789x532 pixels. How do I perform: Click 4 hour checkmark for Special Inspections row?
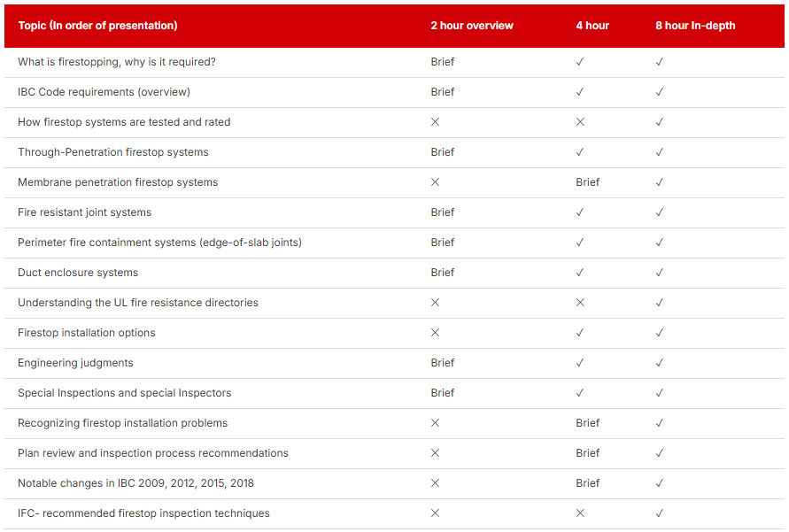pyautogui.click(x=580, y=393)
